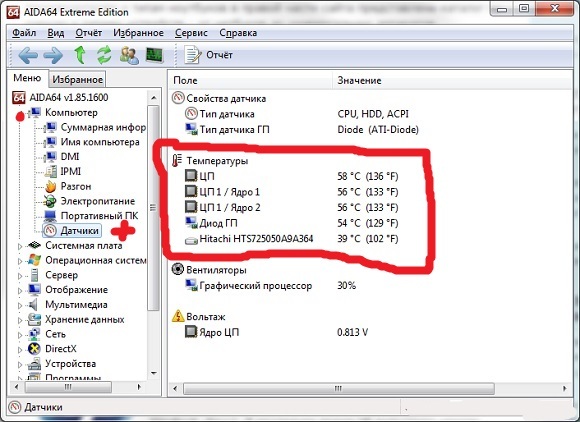Click the Поле column header
Image resolution: width=580 pixels, height=422 pixels.
(x=251, y=80)
